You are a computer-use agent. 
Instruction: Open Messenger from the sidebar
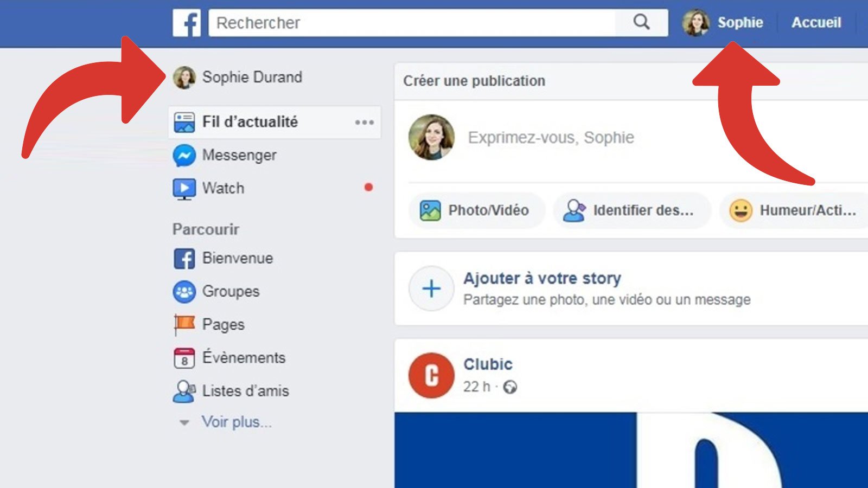point(184,156)
